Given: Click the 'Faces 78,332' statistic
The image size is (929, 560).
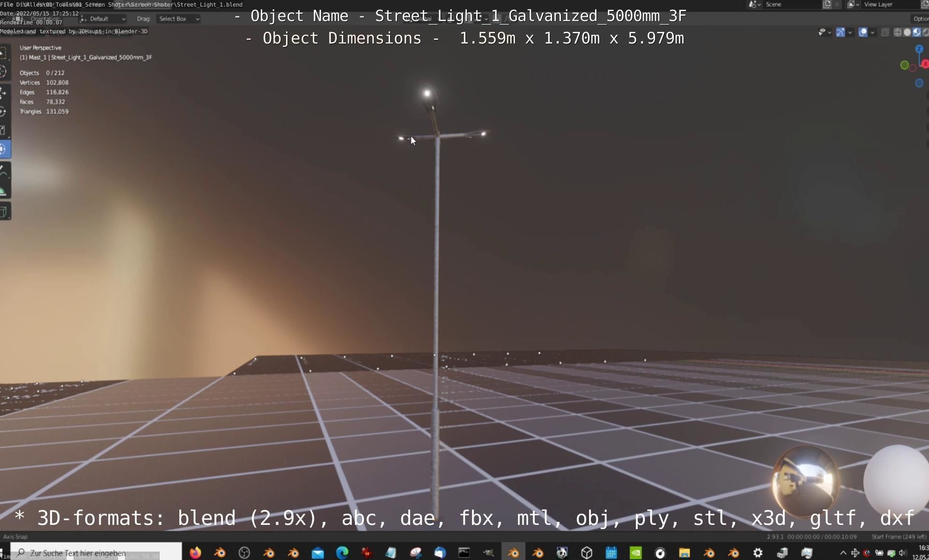Looking at the screenshot, I should pyautogui.click(x=42, y=102).
